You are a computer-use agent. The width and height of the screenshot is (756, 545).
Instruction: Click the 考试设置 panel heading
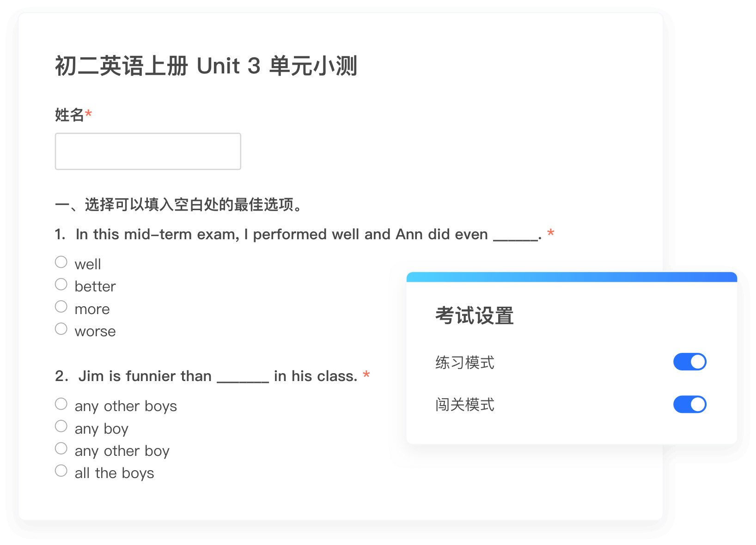pos(474,316)
